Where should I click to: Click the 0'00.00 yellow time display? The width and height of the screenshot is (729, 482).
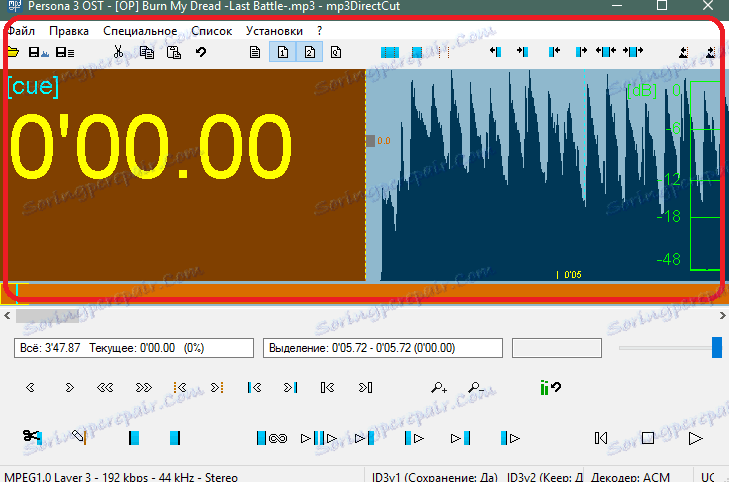pyautogui.click(x=151, y=146)
